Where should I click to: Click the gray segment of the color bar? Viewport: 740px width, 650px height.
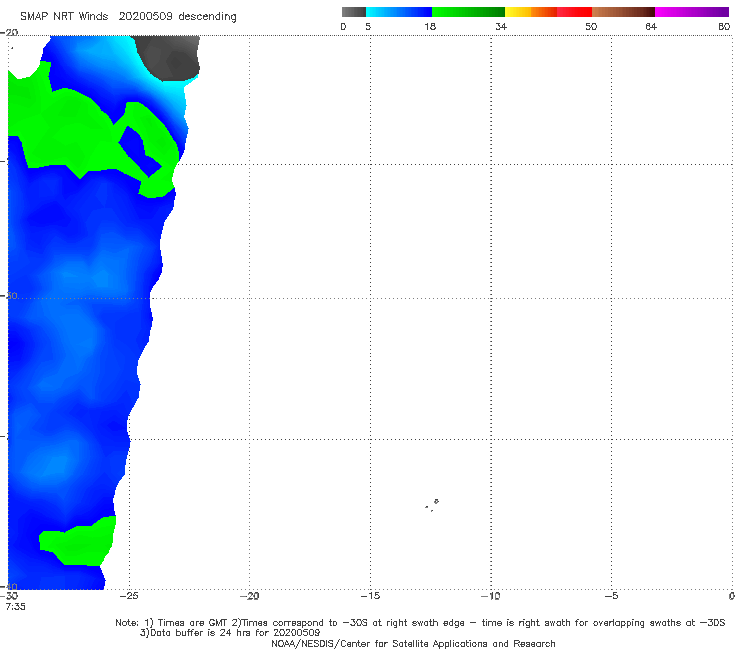[x=353, y=12]
